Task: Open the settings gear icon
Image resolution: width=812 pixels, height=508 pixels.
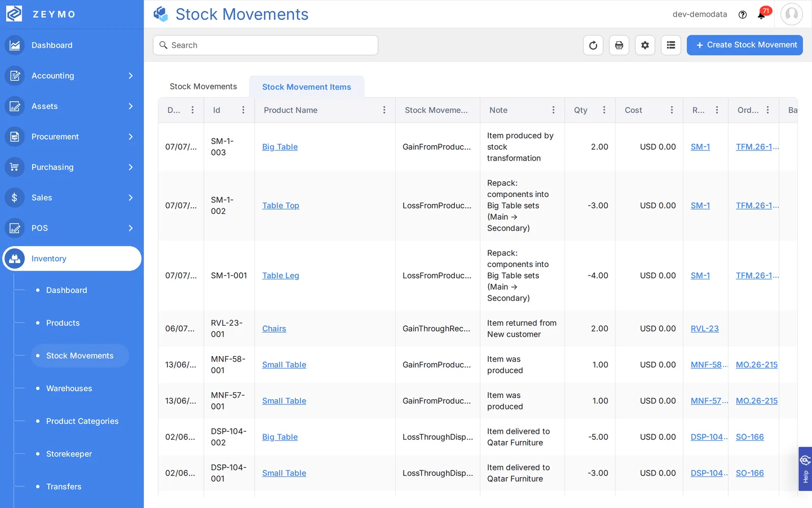Action: point(645,45)
